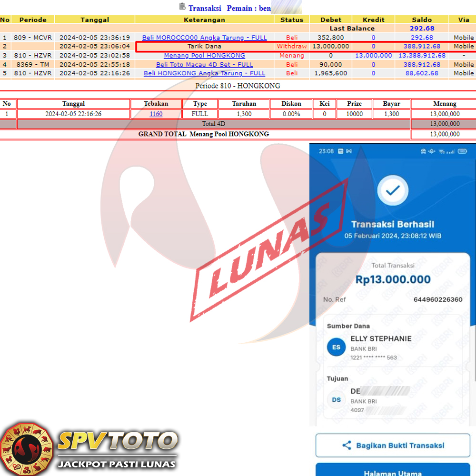This screenshot has width=476, height=476.
Task: Tap the ES avatar for Elly Stephanie
Action: pyautogui.click(x=336, y=347)
